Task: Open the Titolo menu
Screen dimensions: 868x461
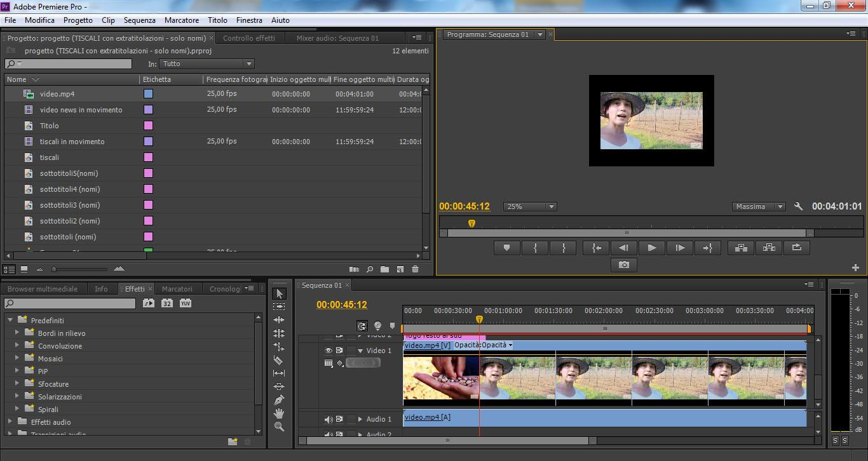Action: (x=217, y=20)
